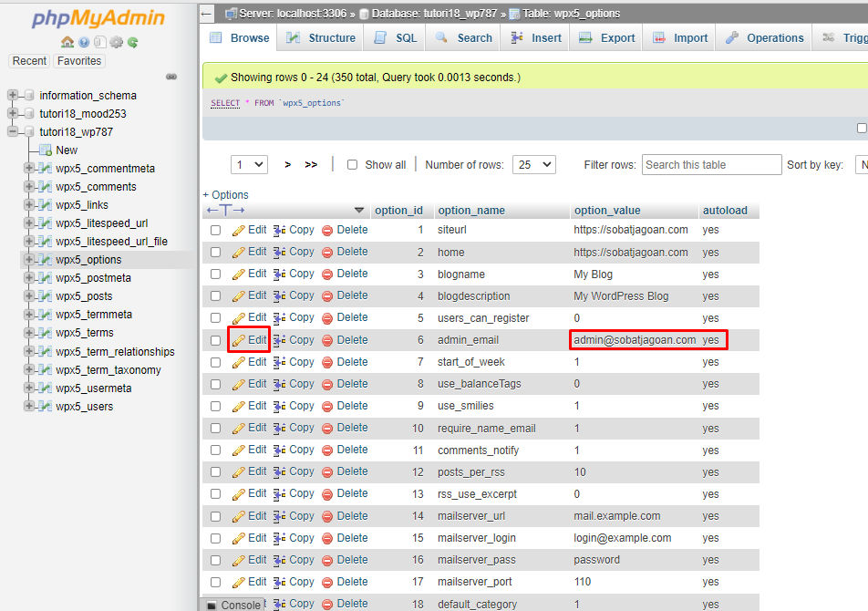
Task: Click the Home icon under phpMyAdmin logo
Action: (67, 42)
